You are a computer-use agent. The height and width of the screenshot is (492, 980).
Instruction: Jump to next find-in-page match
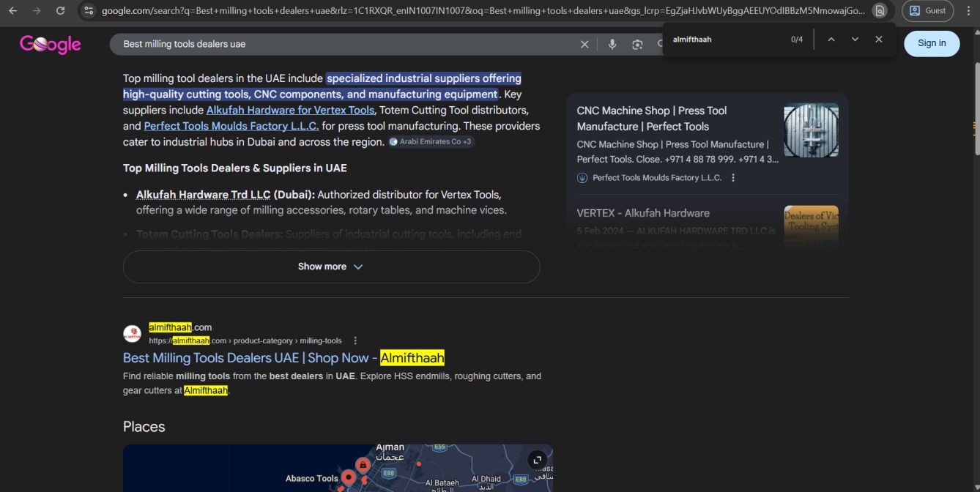855,40
